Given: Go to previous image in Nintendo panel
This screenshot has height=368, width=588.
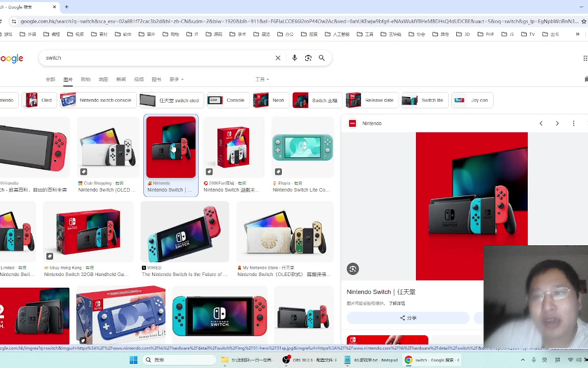Looking at the screenshot, I should tap(541, 123).
